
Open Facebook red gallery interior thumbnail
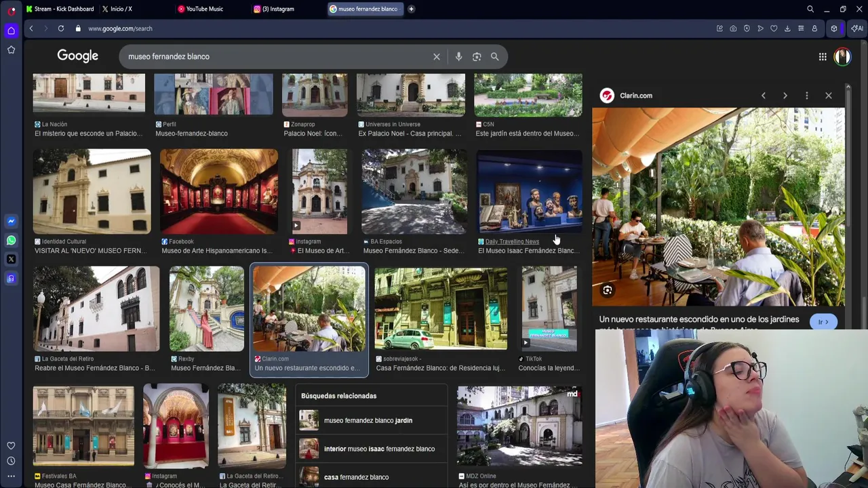point(218,192)
